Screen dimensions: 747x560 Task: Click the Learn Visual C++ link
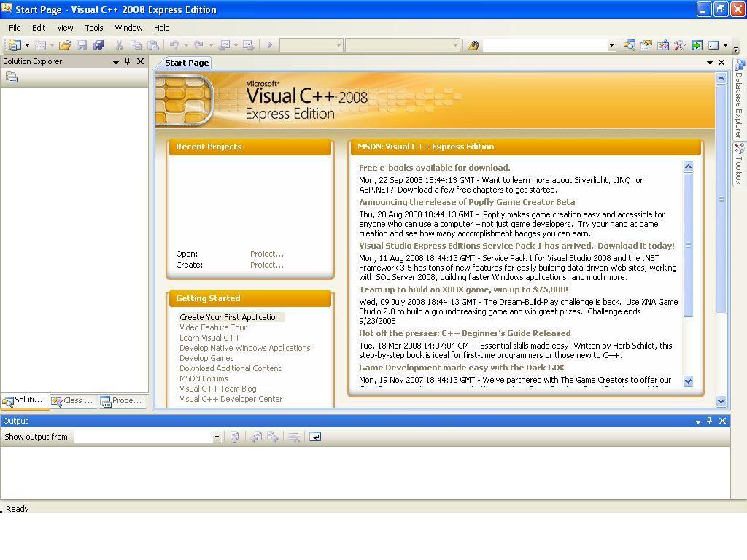(209, 338)
